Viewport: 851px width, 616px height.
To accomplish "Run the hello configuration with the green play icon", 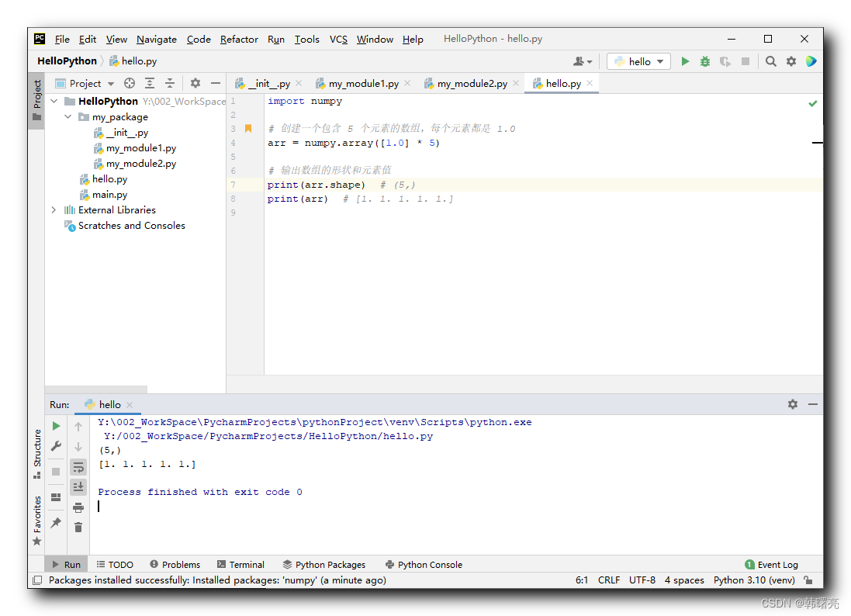I will [685, 61].
